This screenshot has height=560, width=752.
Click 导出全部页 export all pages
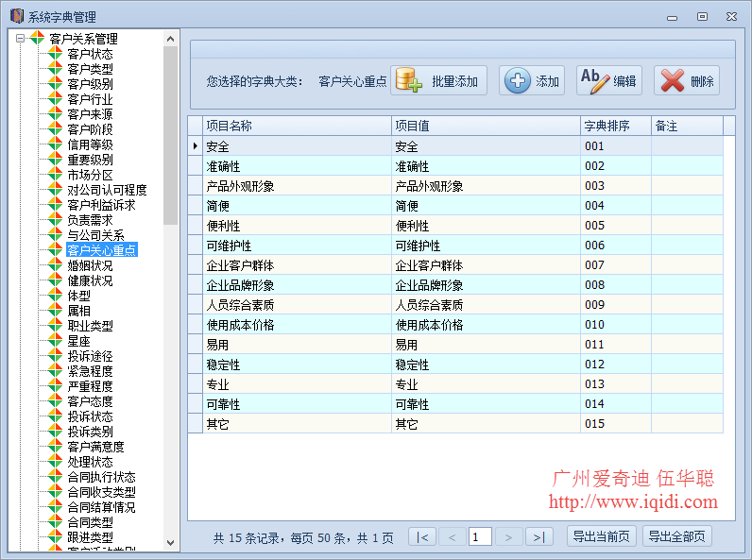click(x=677, y=536)
